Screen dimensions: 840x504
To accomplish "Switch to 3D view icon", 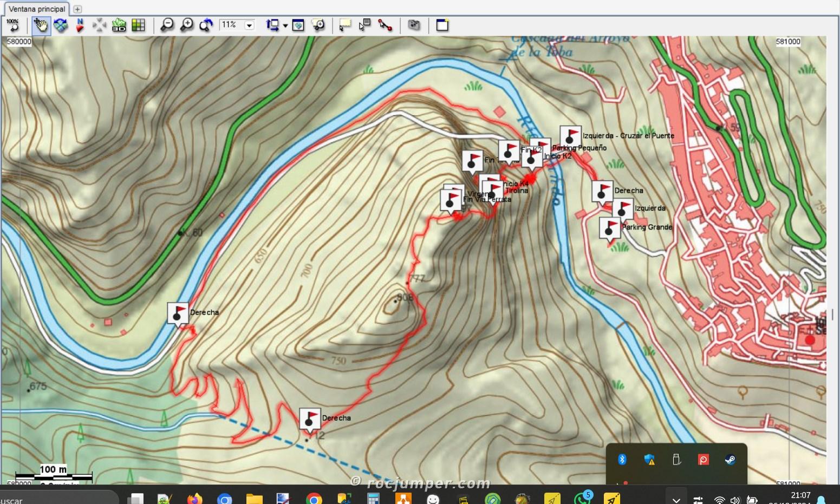I will (119, 25).
